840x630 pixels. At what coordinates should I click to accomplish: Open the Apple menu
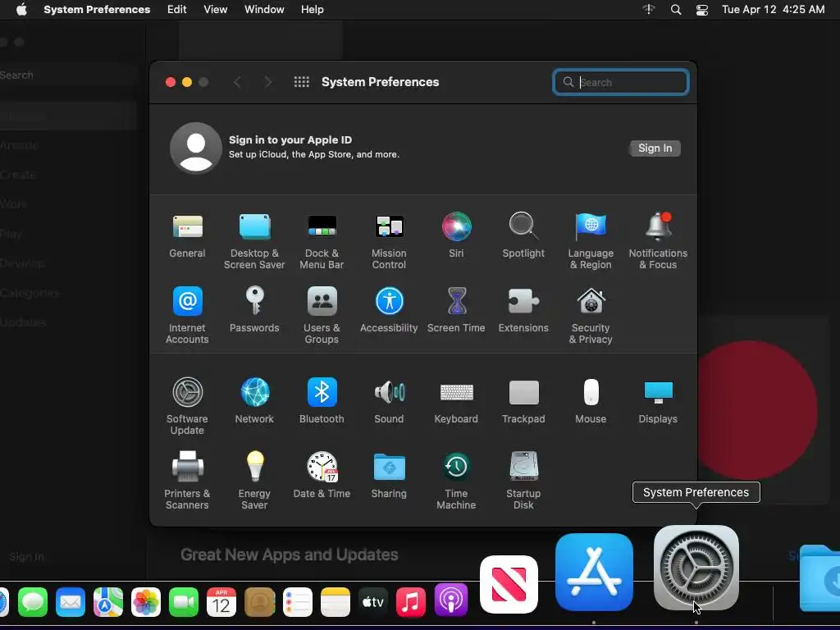pos(22,10)
